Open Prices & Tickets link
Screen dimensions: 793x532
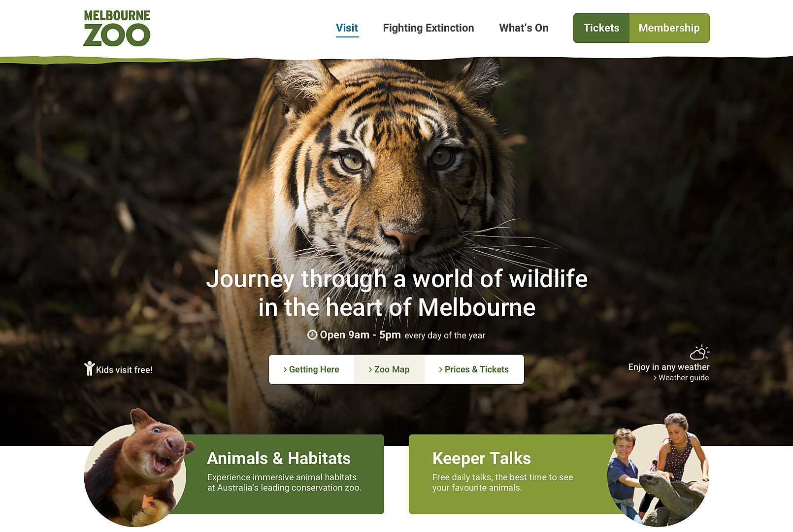click(x=474, y=369)
